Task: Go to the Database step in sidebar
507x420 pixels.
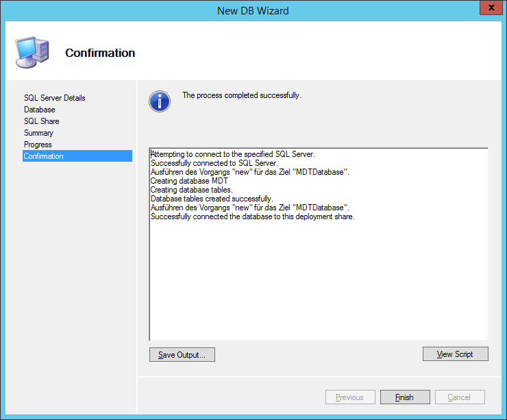Action: point(40,110)
